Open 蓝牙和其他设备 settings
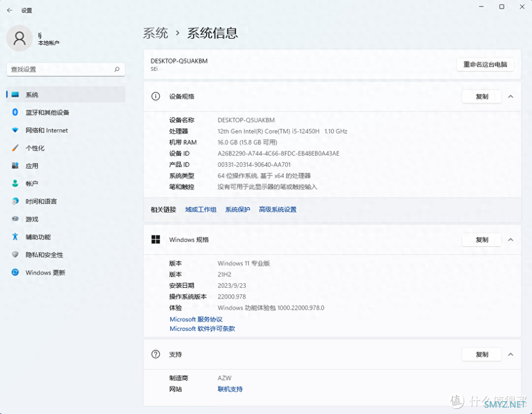The width and height of the screenshot is (532, 414). 66,112
